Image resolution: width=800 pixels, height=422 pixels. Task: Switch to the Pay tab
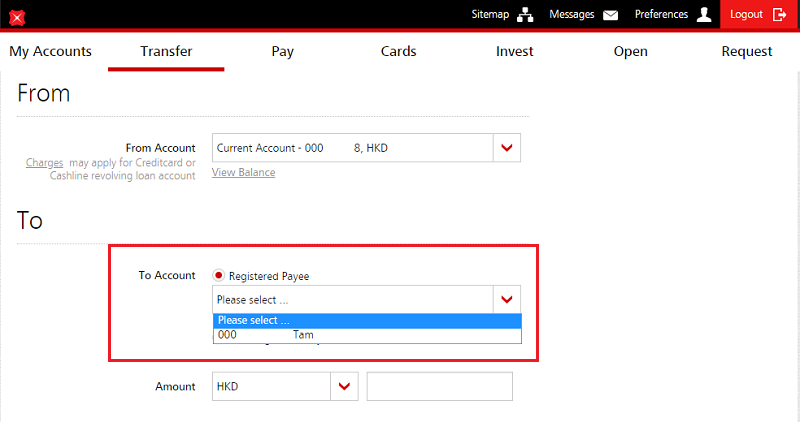tap(282, 51)
